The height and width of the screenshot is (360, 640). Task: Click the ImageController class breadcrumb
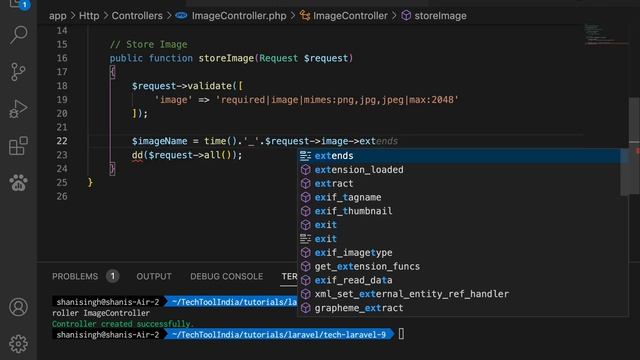point(350,16)
